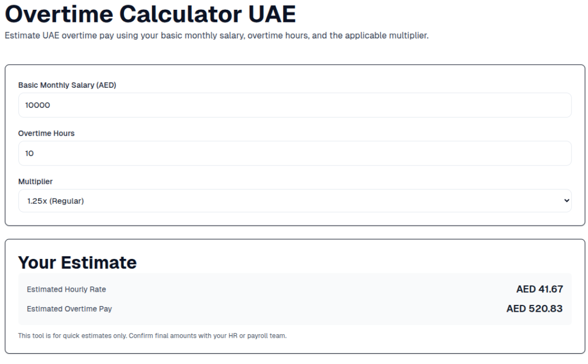This screenshot has height=364, width=588.
Task: Click the "Multiplier" field label
Action: point(36,181)
